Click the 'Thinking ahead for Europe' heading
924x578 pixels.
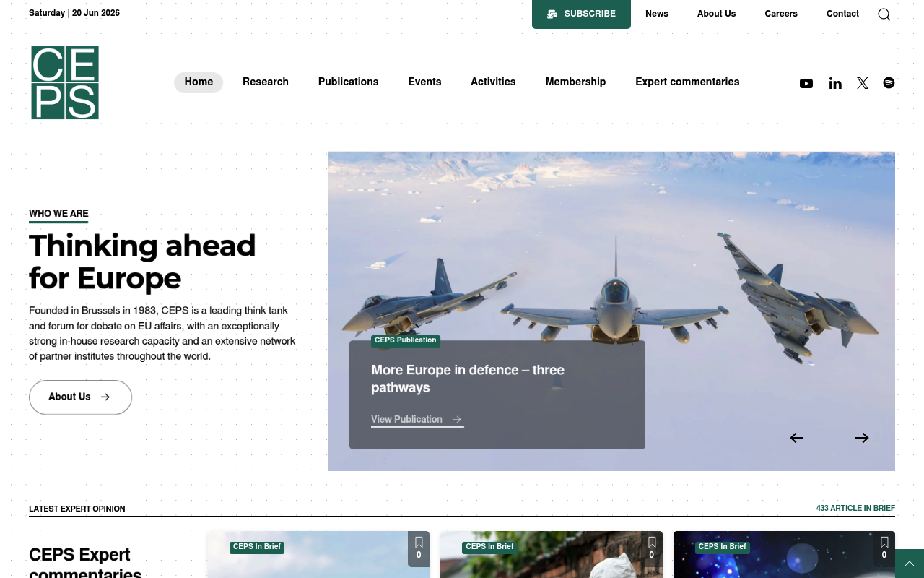(142, 262)
